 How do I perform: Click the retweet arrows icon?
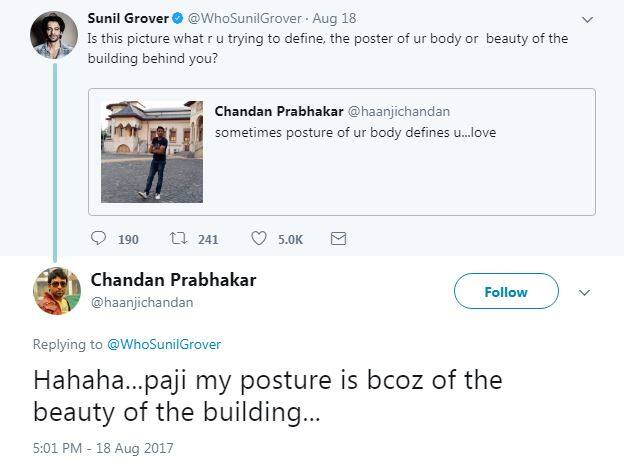pyautogui.click(x=178, y=239)
